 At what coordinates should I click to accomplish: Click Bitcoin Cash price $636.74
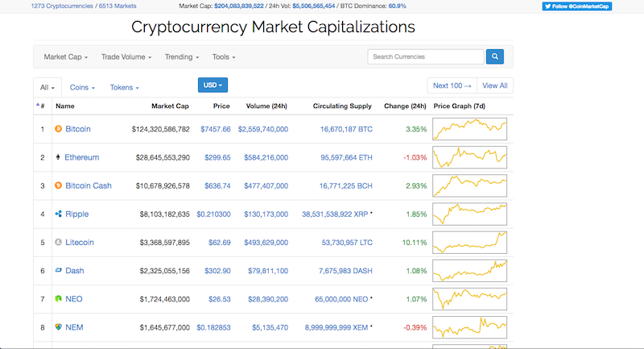pyautogui.click(x=217, y=186)
